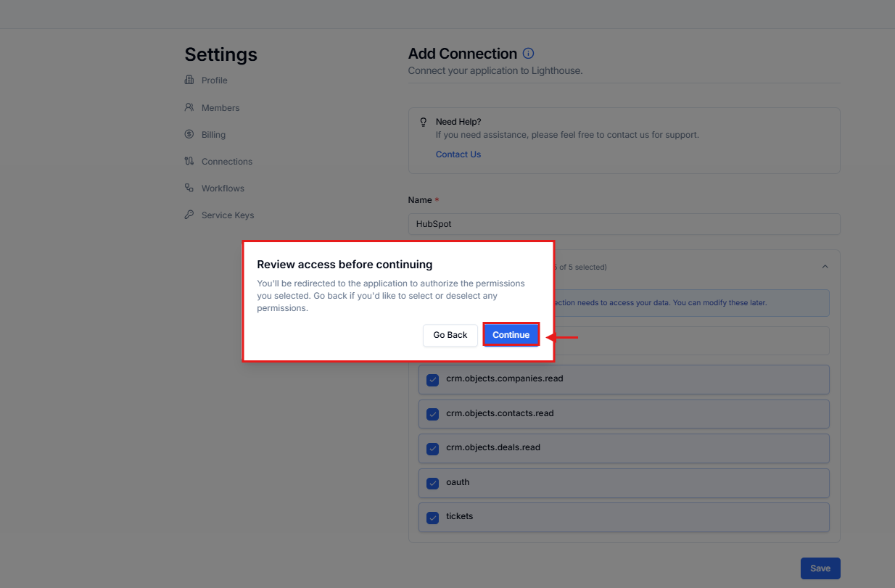Collapse the permissions section with the chevron
Image resolution: width=895 pixels, height=588 pixels.
coord(825,267)
